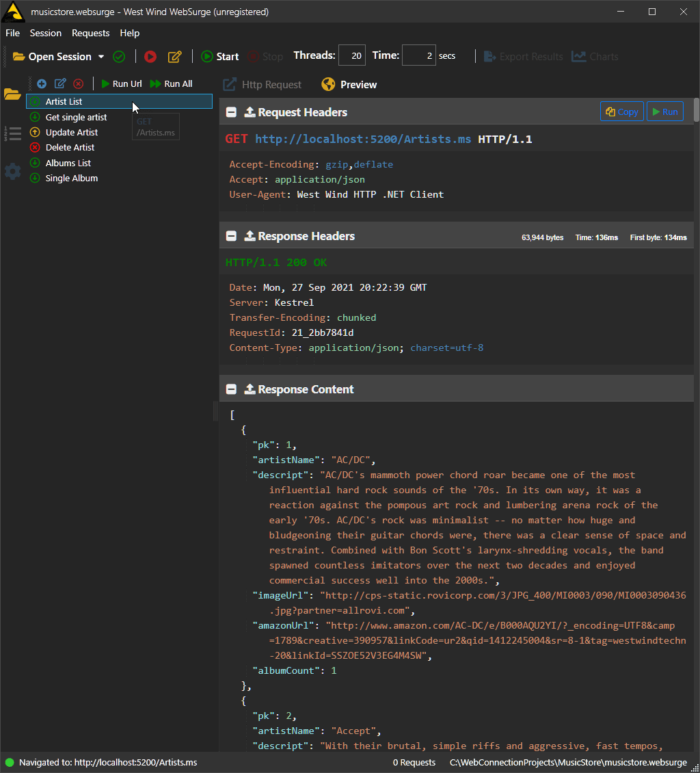The image size is (700, 773).
Task: Open the settings gear in left sidebar
Action: tap(12, 171)
